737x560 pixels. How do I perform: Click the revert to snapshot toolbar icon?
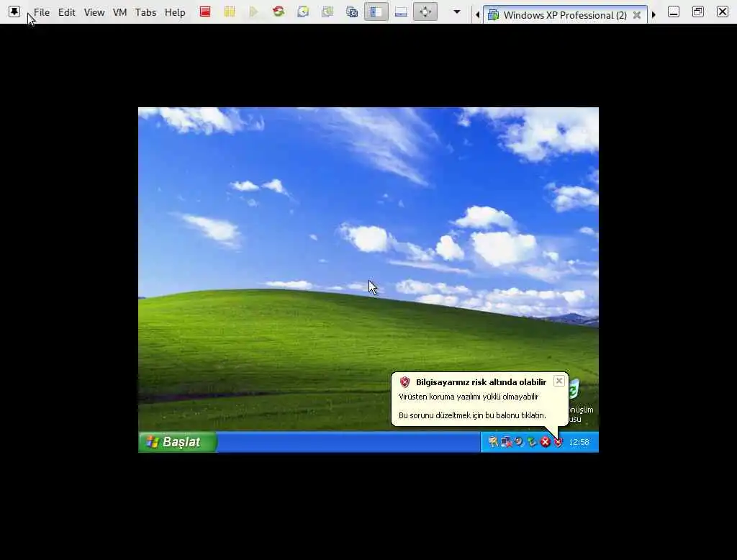point(327,12)
